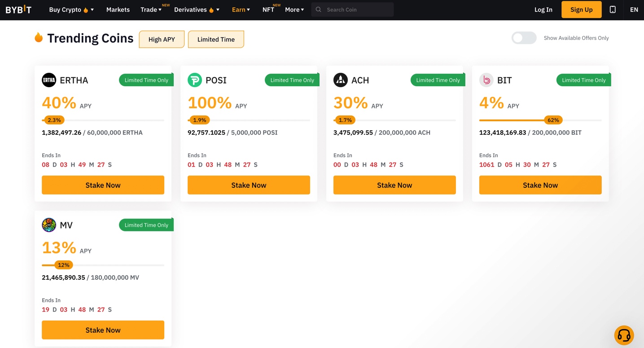644x348 pixels.
Task: Click the Limited Time Only badge on ERTHA
Action: pos(146,80)
